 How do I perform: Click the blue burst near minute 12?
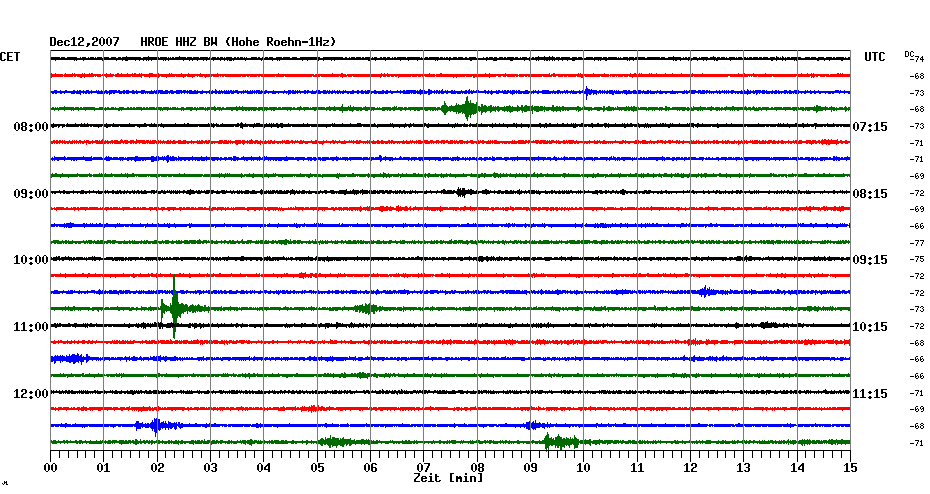pos(706,292)
